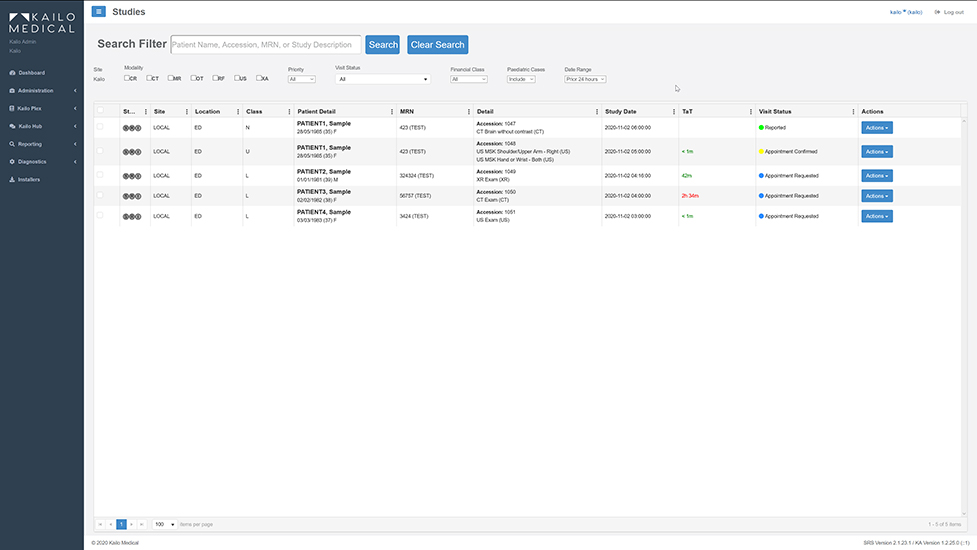This screenshot has height=550, width=977.
Task: Click the Installers download icon
Action: [x=12, y=180]
